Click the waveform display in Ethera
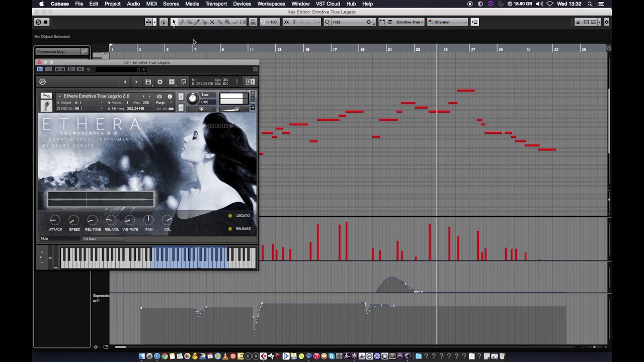Screen dimensions: 644x362 (x=101, y=200)
